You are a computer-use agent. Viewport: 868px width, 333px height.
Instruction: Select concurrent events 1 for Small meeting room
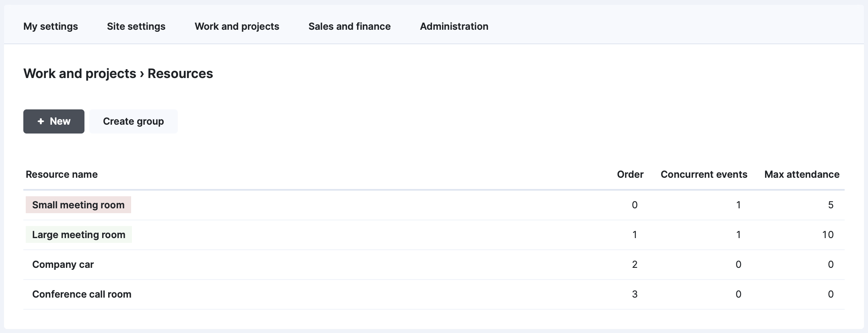coord(738,205)
